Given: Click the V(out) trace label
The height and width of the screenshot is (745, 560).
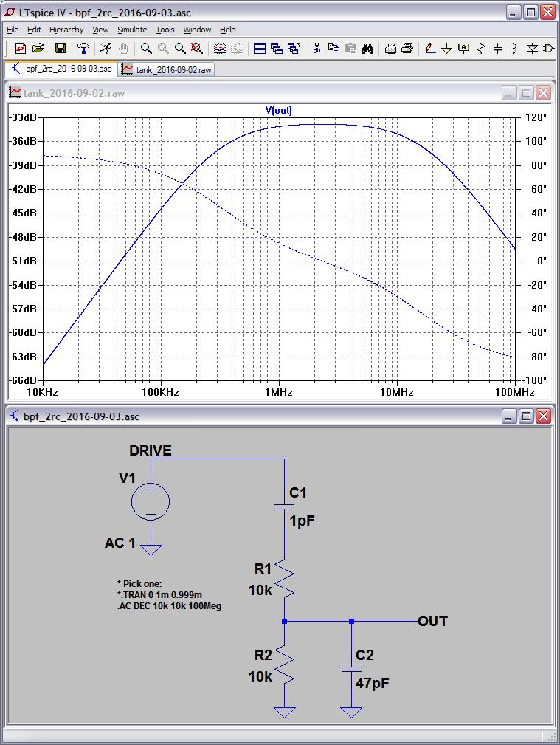Looking at the screenshot, I should 279,110.
